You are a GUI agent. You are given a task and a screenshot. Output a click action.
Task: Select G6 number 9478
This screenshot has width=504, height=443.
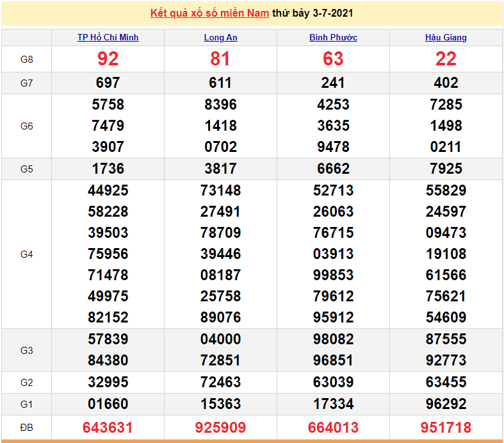(x=333, y=147)
